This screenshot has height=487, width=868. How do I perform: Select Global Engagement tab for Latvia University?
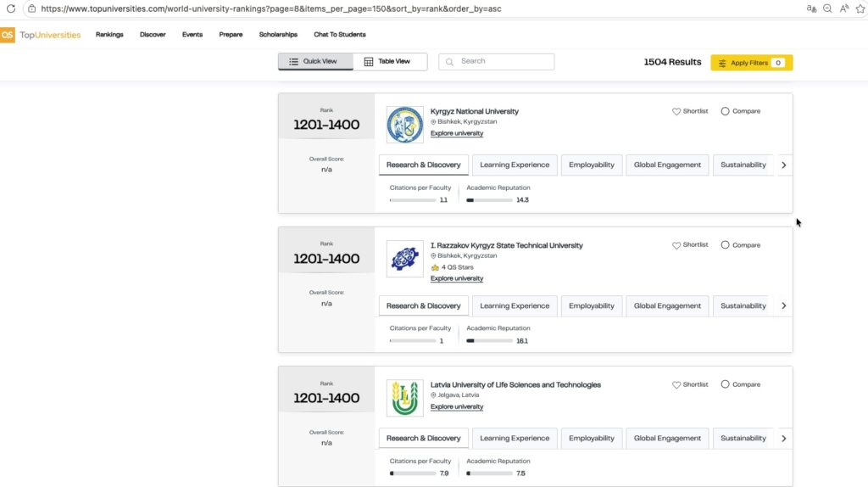point(667,439)
